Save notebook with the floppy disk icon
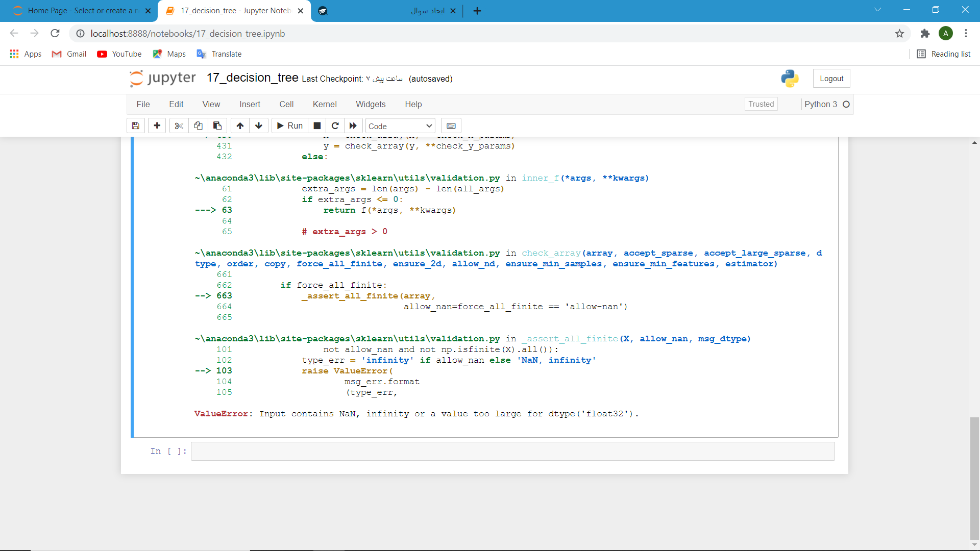 136,126
